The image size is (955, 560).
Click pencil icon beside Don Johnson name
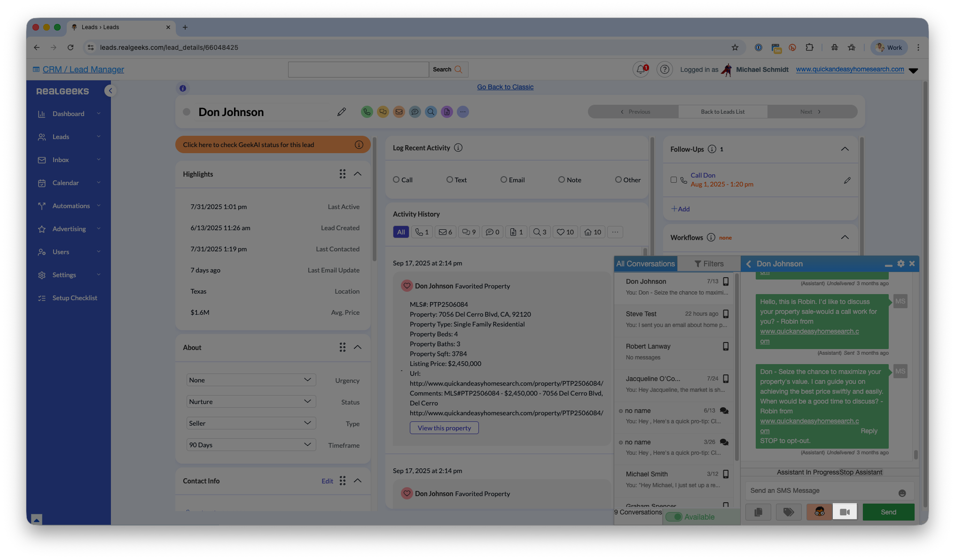pyautogui.click(x=342, y=112)
